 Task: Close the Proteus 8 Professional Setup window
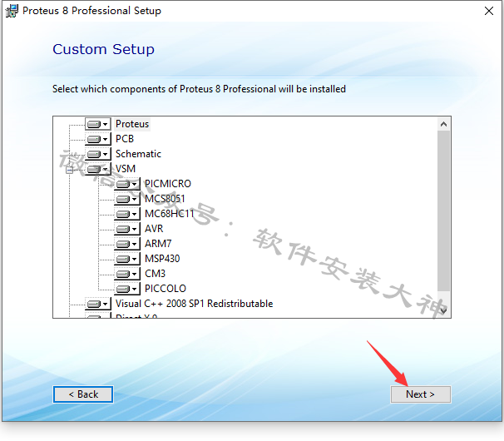point(489,11)
